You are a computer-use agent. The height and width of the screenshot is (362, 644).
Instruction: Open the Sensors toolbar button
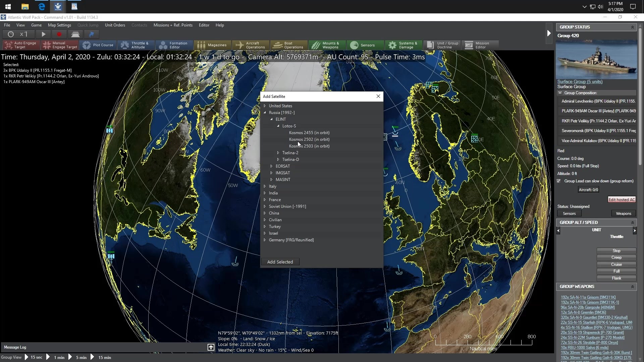point(366,45)
